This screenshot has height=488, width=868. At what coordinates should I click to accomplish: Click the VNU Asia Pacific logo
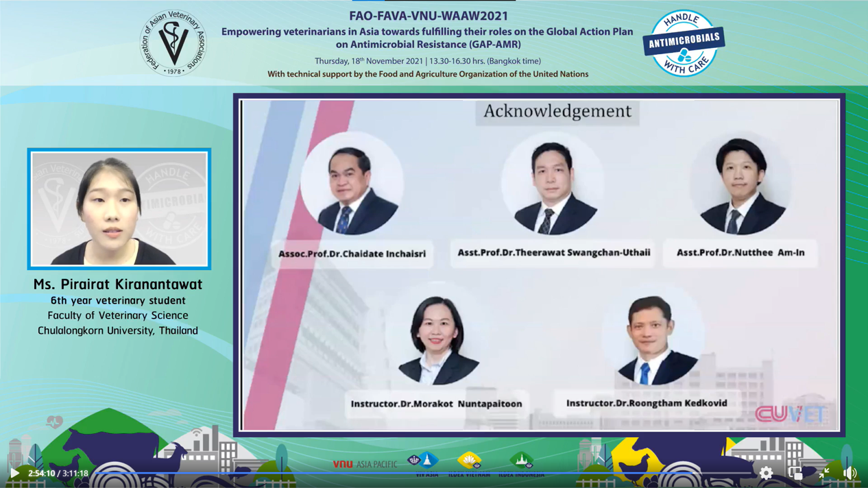point(365,464)
